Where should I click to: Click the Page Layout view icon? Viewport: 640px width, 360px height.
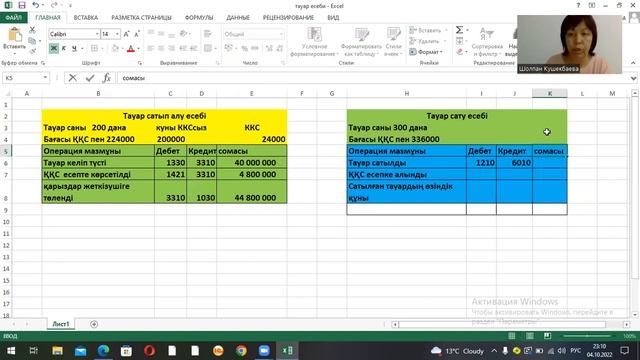point(529,336)
